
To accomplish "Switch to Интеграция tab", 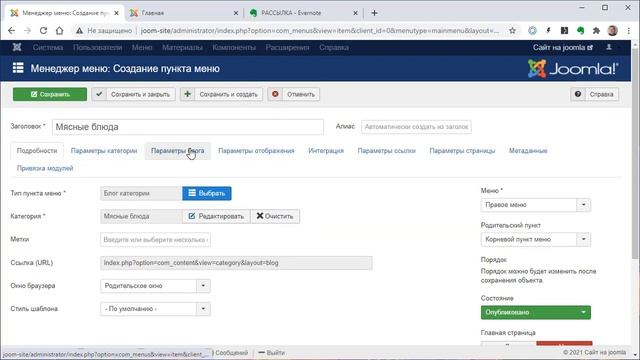I will 326,151.
